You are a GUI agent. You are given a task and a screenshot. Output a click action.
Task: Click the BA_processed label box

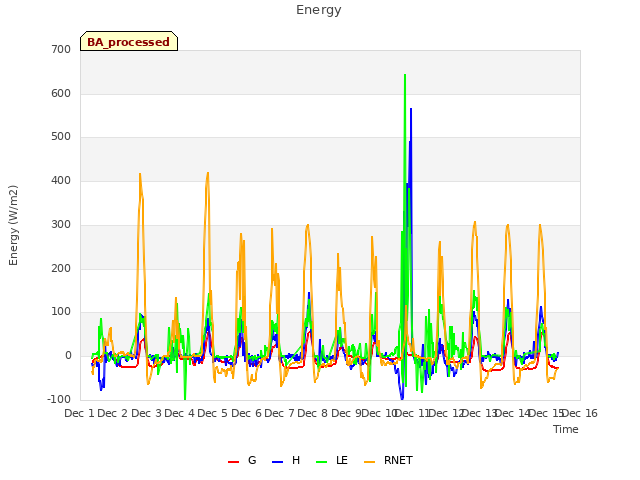coord(129,41)
